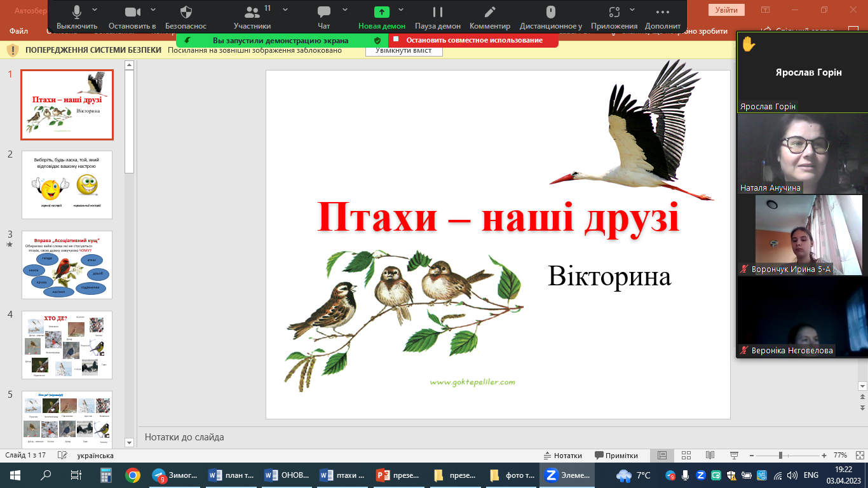868x488 pixels.
Task: Open Telegram Зимог... taskbar item
Action: 176,475
